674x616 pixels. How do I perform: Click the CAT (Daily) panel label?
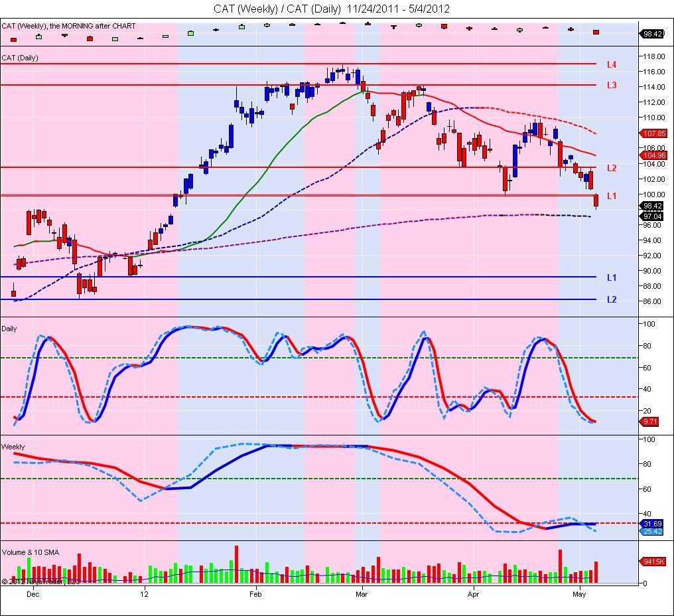20,58
